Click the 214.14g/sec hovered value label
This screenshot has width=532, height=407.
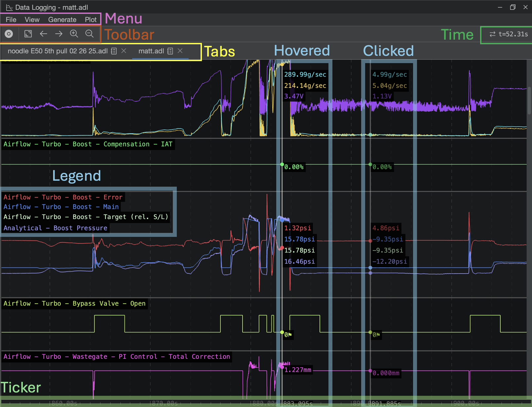pos(305,86)
